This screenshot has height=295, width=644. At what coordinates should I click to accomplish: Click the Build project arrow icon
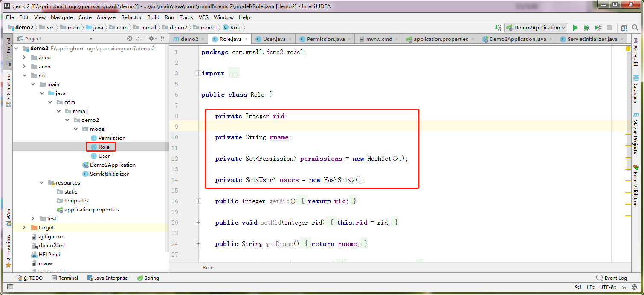tap(498, 28)
